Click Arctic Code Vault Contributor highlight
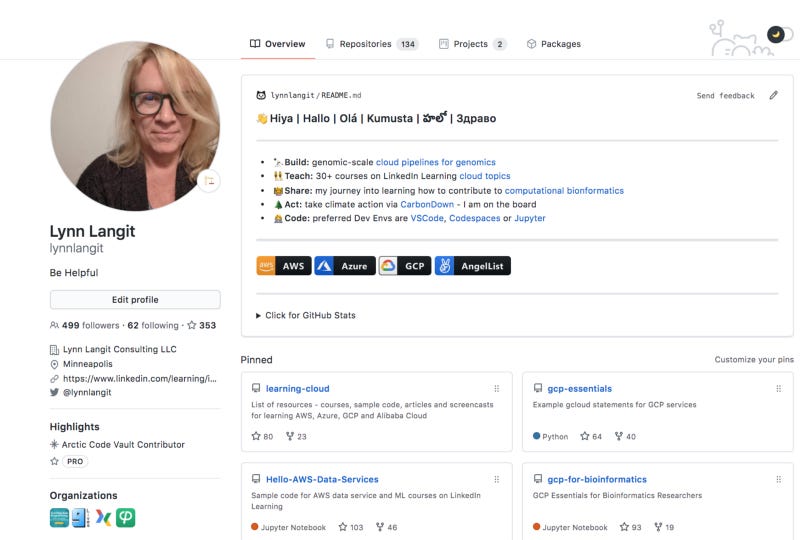800x540 pixels. [x=123, y=445]
